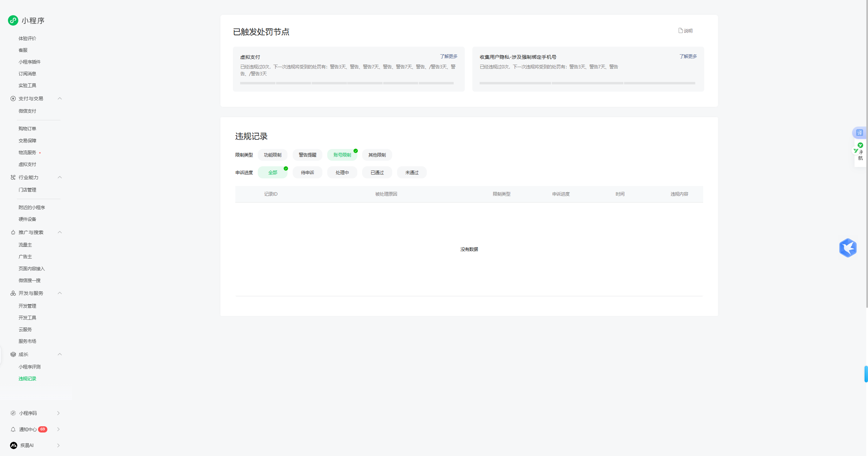Click 了解更多 link for 虚拟支付
Image resolution: width=868 pixels, height=456 pixels.
coord(449,56)
